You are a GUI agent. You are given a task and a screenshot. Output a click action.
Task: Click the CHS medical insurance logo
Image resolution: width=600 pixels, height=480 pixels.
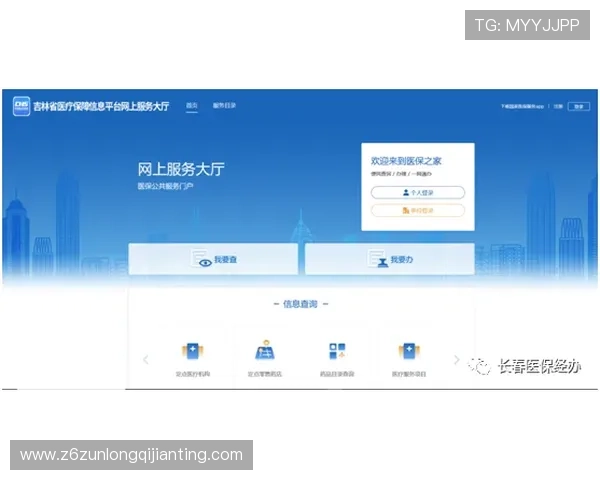(21, 106)
